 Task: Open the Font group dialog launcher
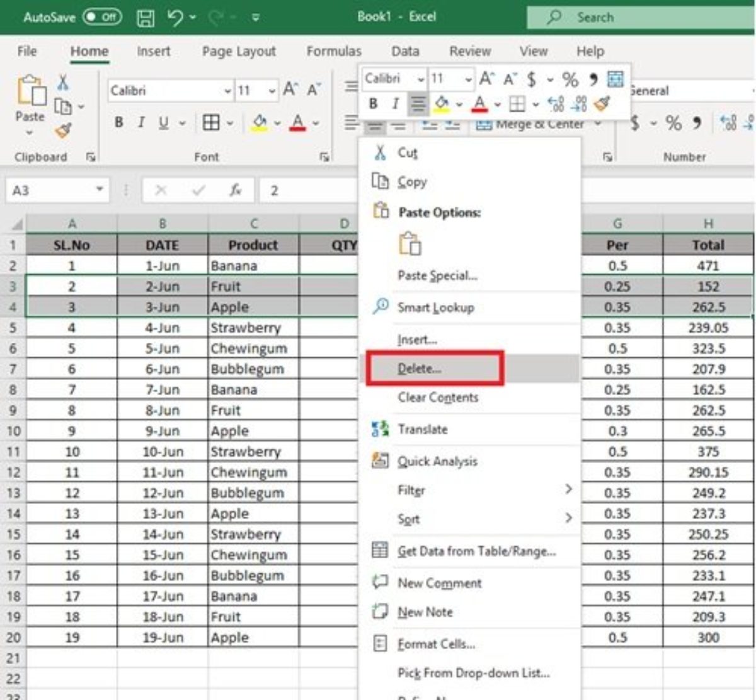(x=324, y=158)
